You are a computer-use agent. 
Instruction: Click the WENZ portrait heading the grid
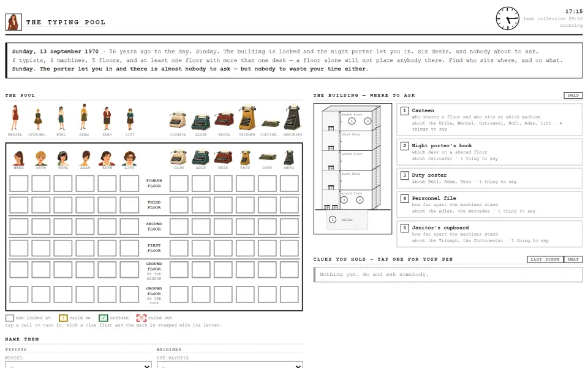tap(19, 158)
